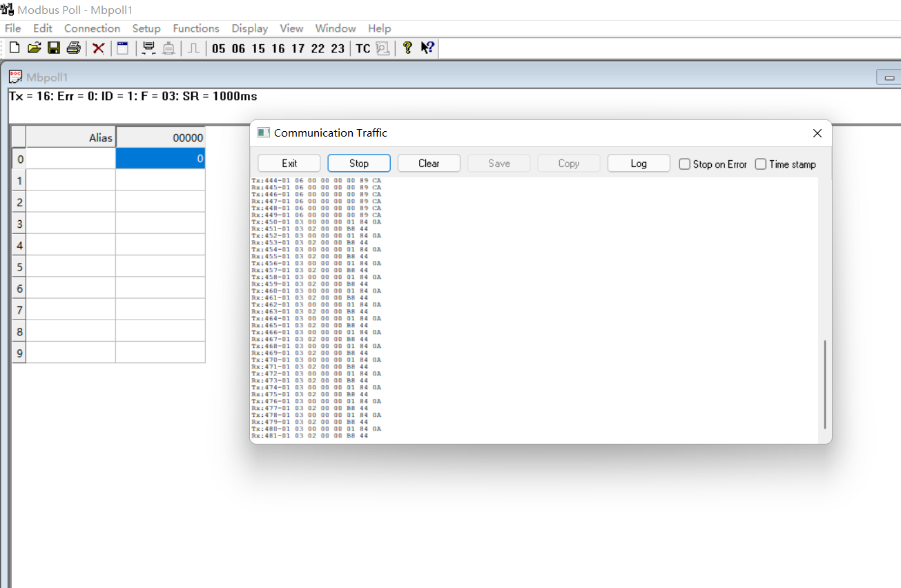Viewport: 901px width, 588px height.
Task: Select the 05 Write Single Coil function
Action: 217,48
